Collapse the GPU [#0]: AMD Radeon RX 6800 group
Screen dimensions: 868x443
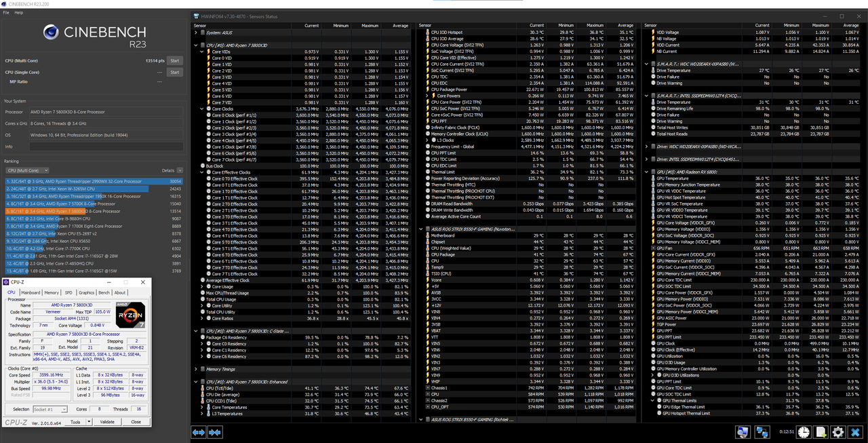tap(646, 172)
